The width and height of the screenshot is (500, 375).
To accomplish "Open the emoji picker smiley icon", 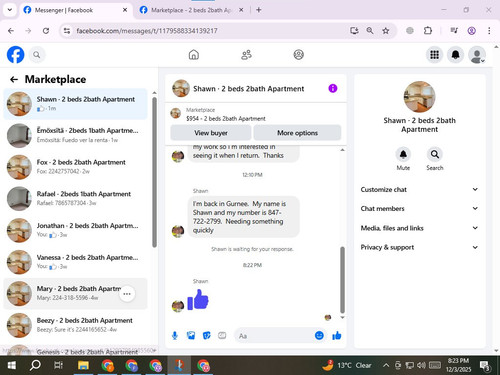I will point(319,335).
